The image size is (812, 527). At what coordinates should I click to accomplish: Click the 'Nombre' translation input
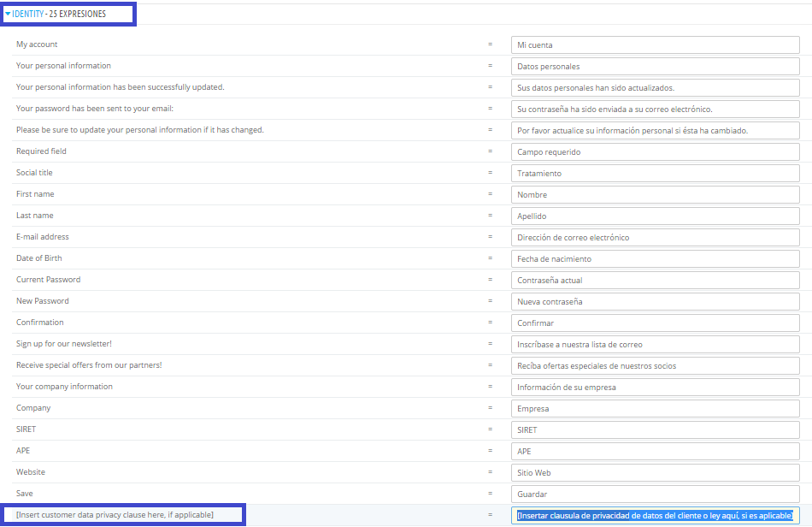[655, 194]
